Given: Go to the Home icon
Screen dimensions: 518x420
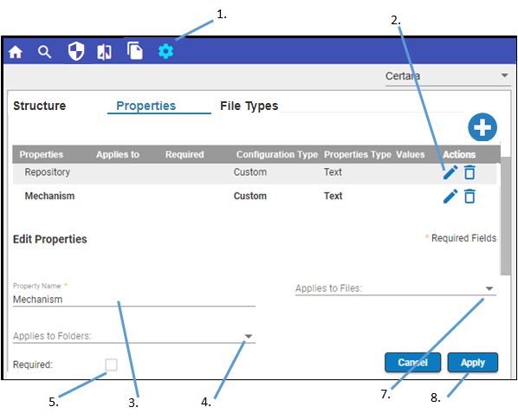Looking at the screenshot, I should tap(16, 52).
